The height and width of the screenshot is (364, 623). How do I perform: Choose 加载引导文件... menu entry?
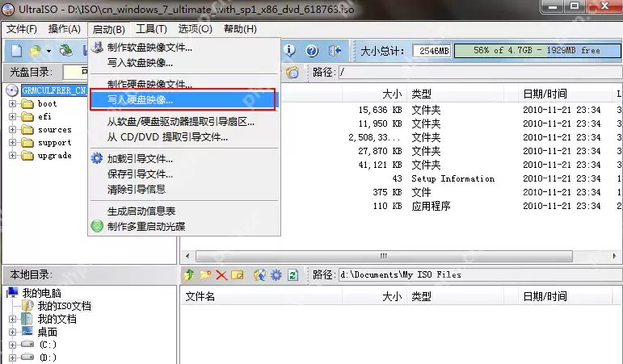coord(184,159)
